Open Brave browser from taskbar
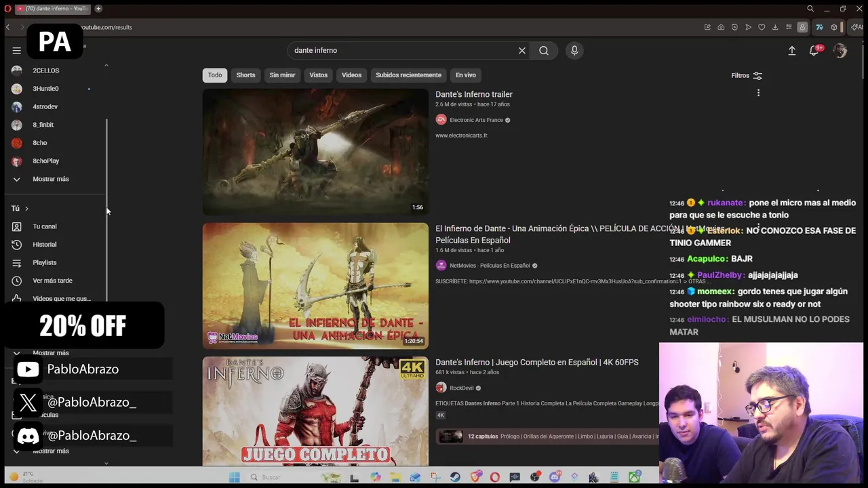Viewport: 868px width, 488px height. tap(475, 477)
